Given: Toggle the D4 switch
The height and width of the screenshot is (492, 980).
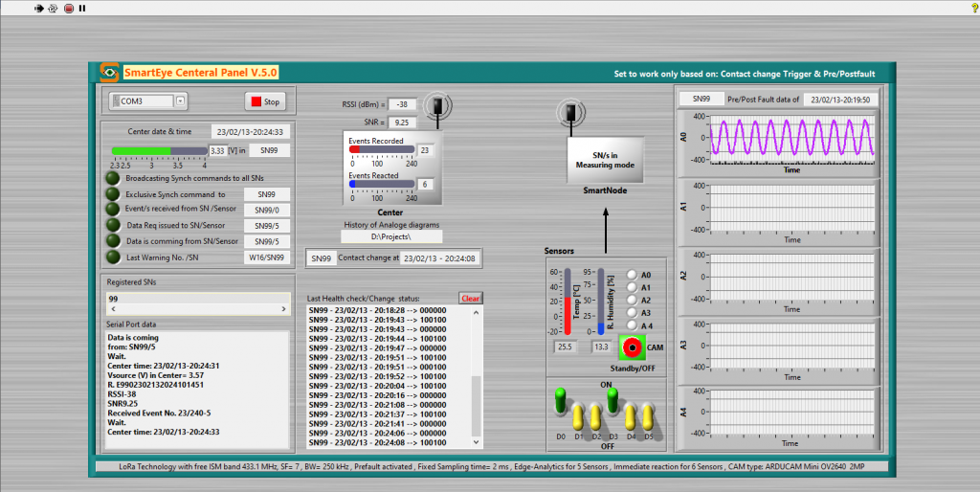Looking at the screenshot, I should pos(631,416).
